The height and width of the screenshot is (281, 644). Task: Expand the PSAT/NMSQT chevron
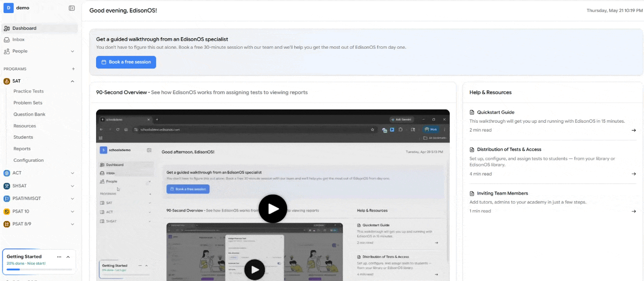72,199
